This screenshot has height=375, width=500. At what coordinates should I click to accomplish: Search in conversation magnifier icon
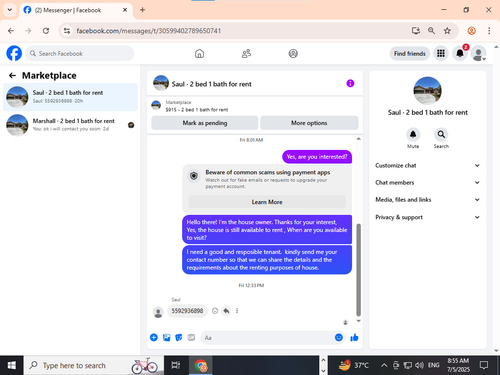441,134
